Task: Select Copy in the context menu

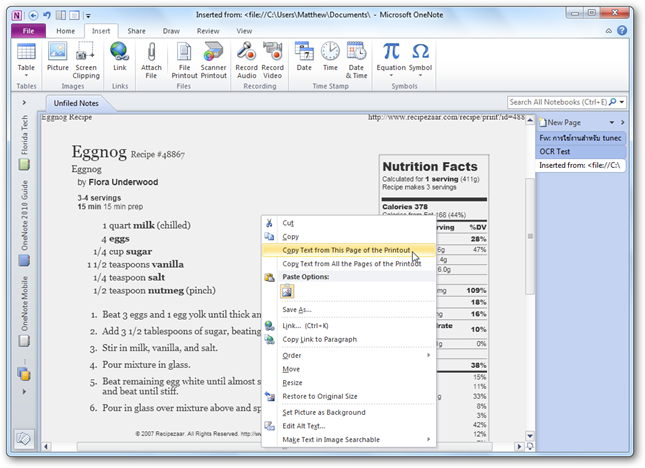Action: point(348,236)
